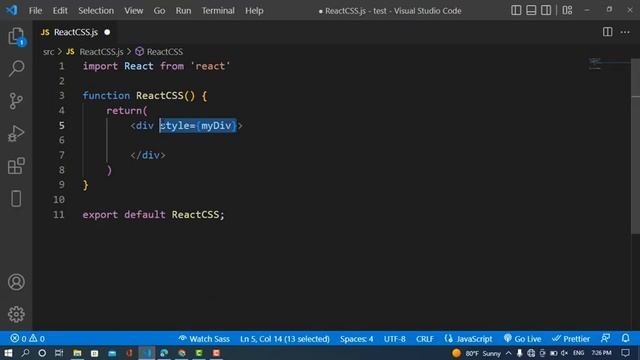Open the View menu

pos(133,11)
